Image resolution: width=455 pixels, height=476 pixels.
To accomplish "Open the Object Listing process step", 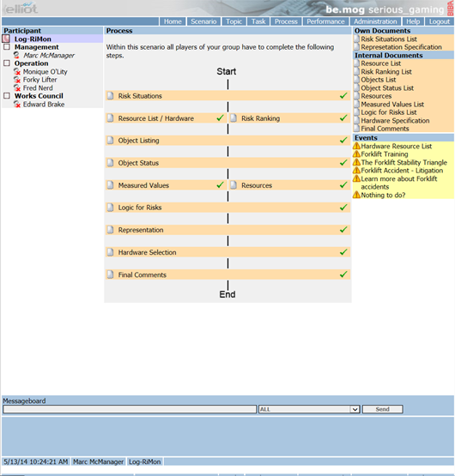I will [228, 141].
